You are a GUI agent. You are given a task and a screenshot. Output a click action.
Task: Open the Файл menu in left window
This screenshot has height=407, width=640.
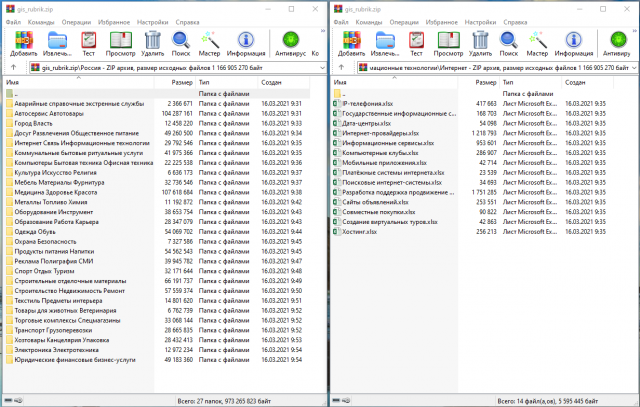(x=16, y=19)
